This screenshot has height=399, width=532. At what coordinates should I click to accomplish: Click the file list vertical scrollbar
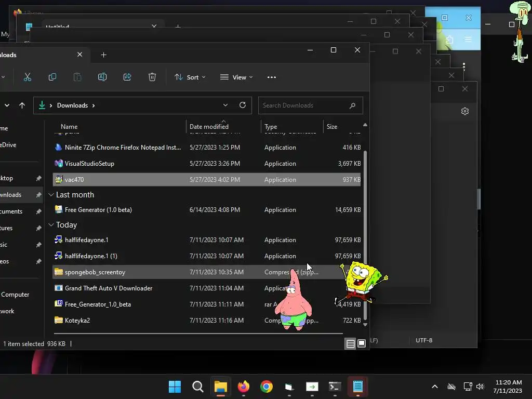pyautogui.click(x=365, y=234)
